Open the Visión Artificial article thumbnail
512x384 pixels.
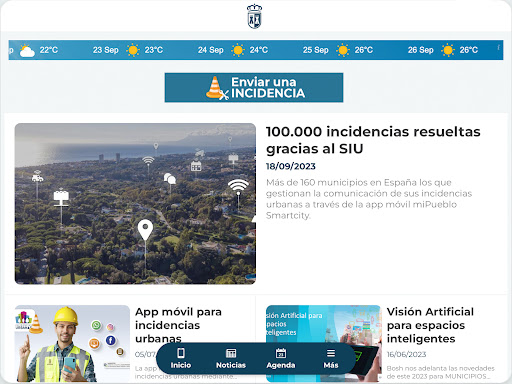pyautogui.click(x=324, y=344)
